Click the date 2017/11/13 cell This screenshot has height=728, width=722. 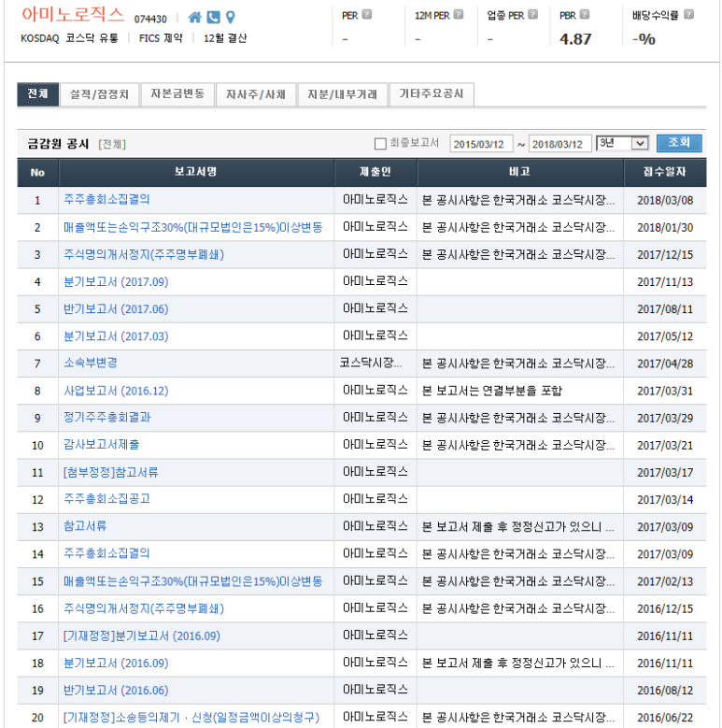click(665, 282)
